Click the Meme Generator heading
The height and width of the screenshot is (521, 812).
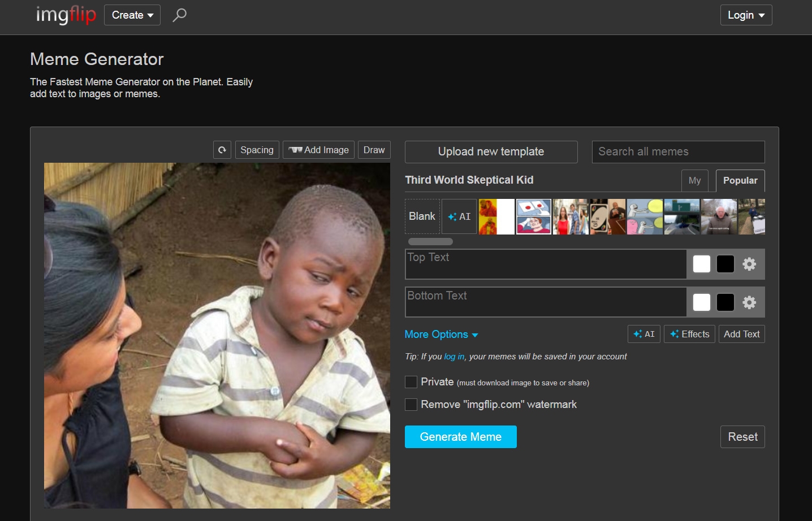(97, 59)
